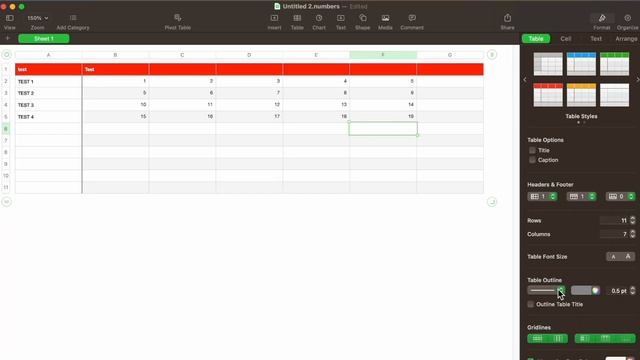This screenshot has height=360, width=640.
Task: Apply the plain white table style
Action: point(614,95)
